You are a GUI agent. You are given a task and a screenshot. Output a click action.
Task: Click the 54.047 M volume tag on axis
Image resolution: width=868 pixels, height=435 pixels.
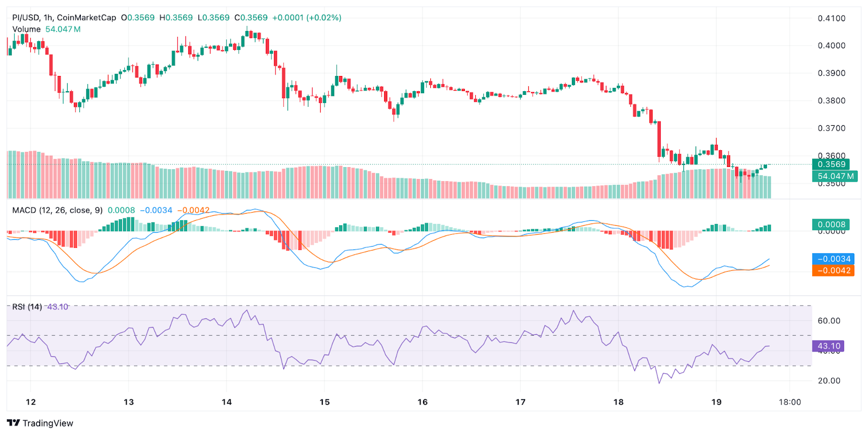tap(835, 176)
